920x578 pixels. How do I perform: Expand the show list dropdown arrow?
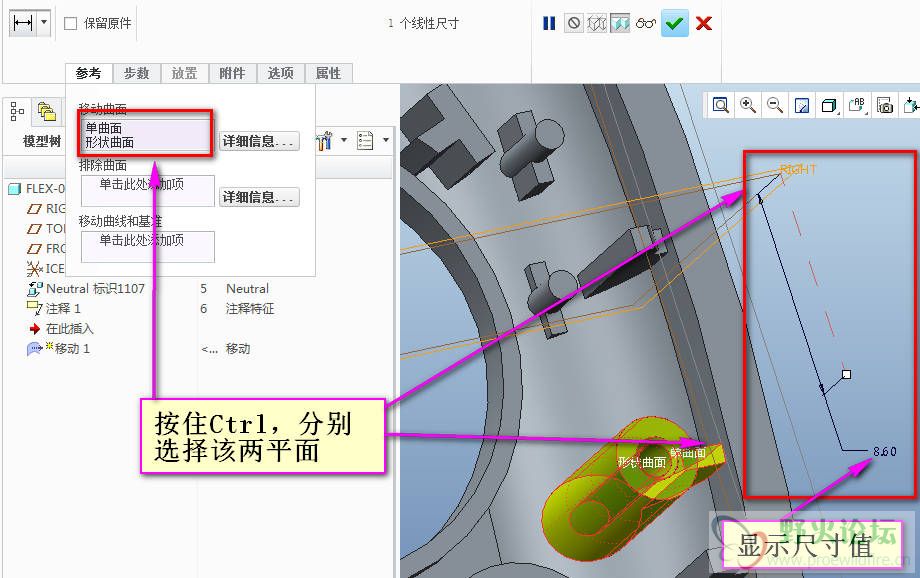click(x=385, y=140)
